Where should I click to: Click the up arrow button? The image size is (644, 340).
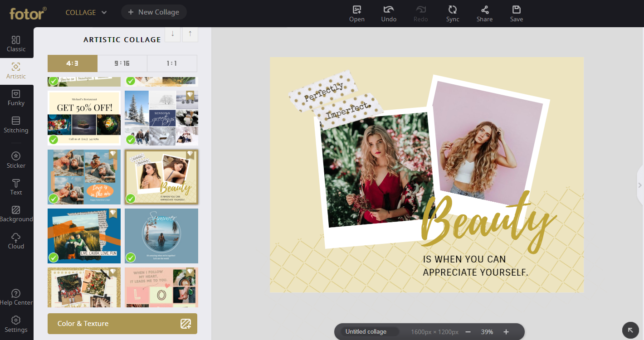pos(190,34)
